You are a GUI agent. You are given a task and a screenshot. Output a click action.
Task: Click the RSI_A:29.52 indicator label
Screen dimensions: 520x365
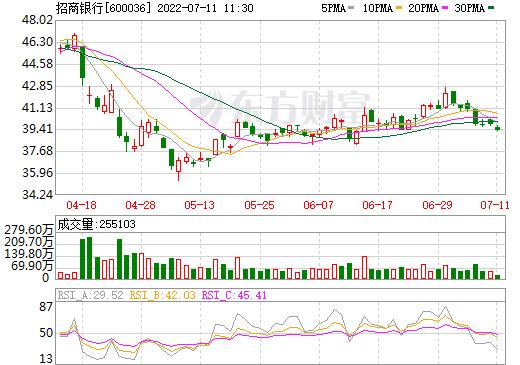coord(90,295)
